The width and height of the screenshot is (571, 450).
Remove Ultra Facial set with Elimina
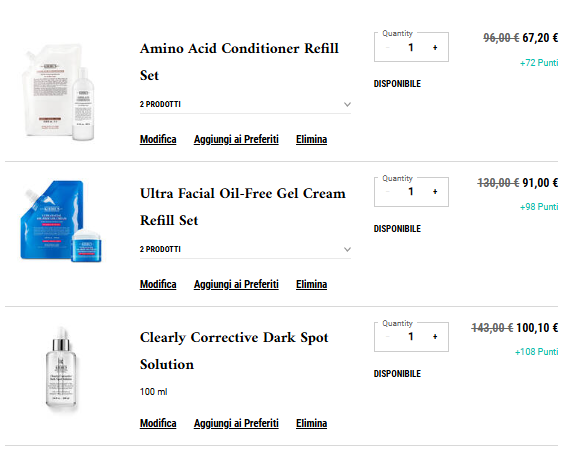pyautogui.click(x=311, y=284)
